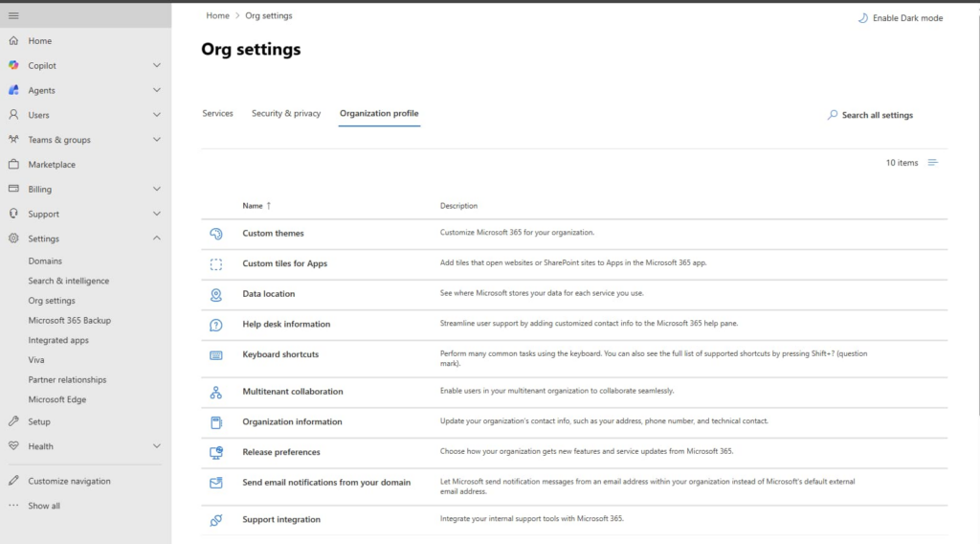Click the Custom themes palette icon
The height and width of the screenshot is (544, 980).
pyautogui.click(x=216, y=234)
